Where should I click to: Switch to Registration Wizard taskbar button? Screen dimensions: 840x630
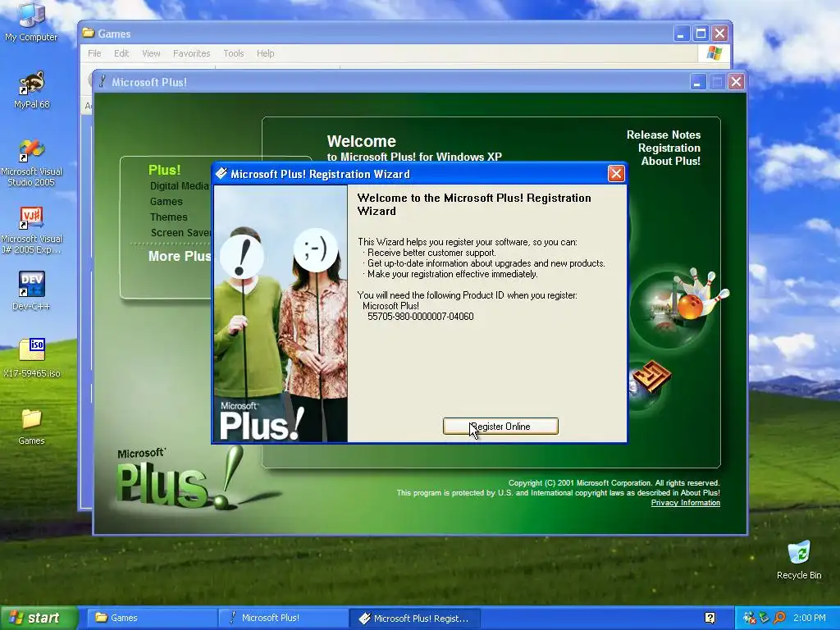[x=414, y=619]
